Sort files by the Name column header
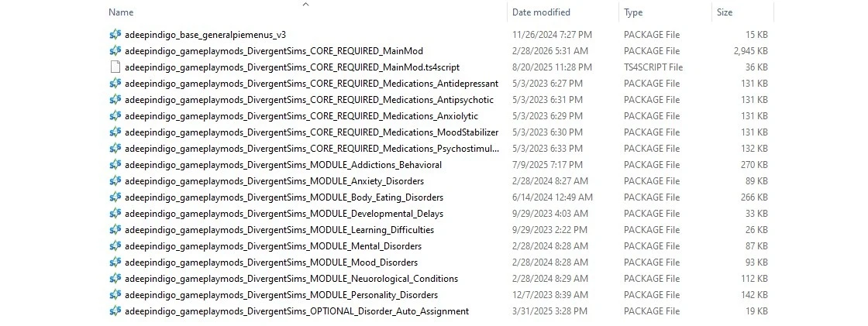This screenshot has height=326, width=868. coord(121,12)
